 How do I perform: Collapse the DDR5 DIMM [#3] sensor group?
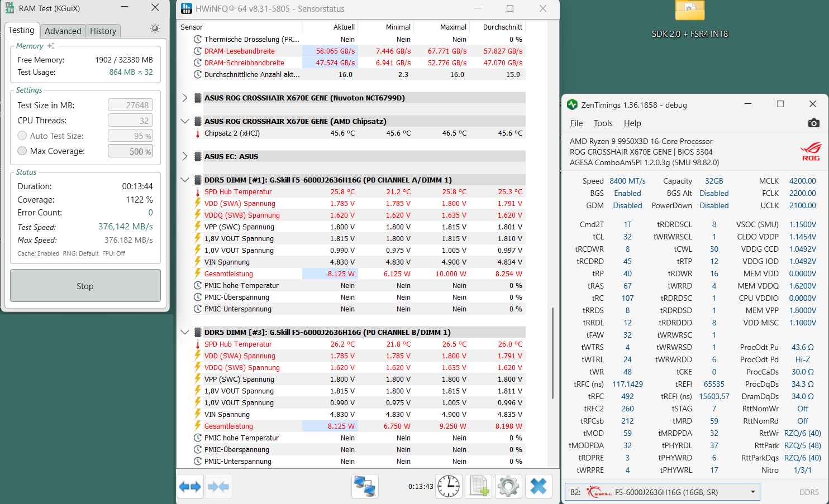coord(185,332)
